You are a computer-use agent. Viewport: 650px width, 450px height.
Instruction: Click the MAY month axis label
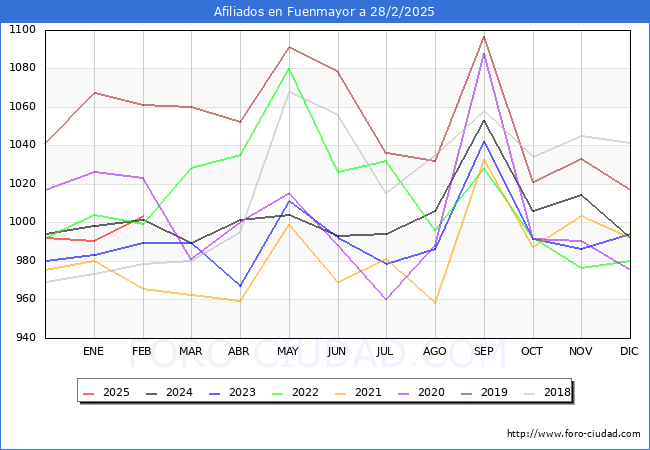[288, 351]
